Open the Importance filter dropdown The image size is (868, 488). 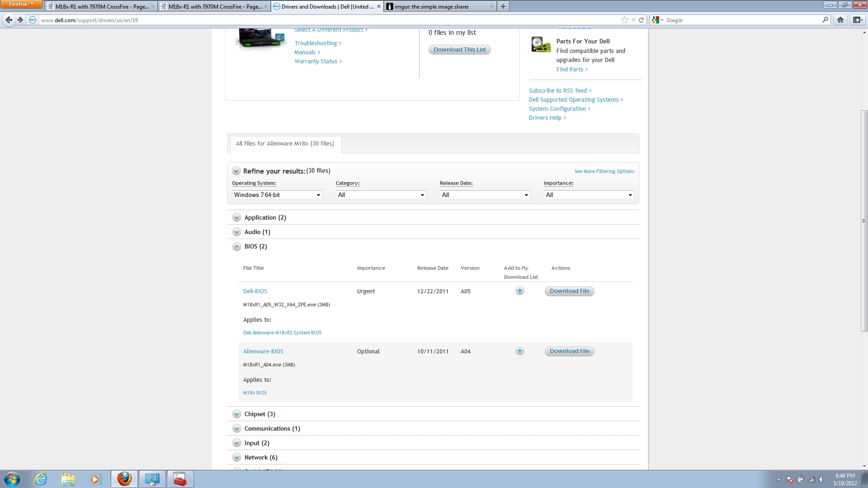tap(589, 195)
